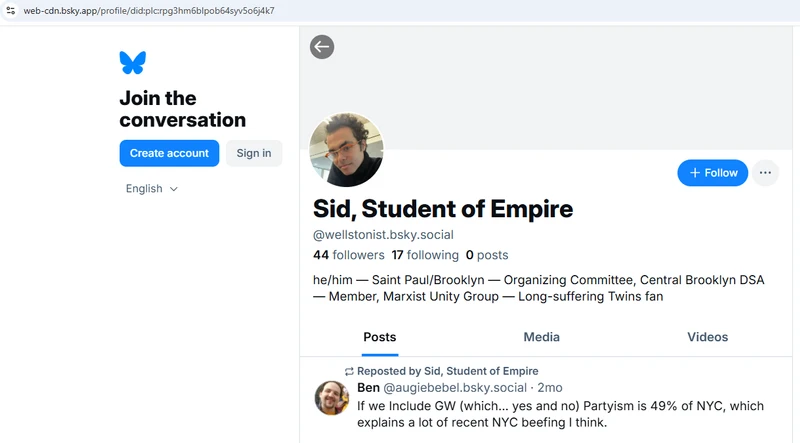The height and width of the screenshot is (443, 800).
Task: Click the repost icon above Ben's post
Action: [349, 371]
